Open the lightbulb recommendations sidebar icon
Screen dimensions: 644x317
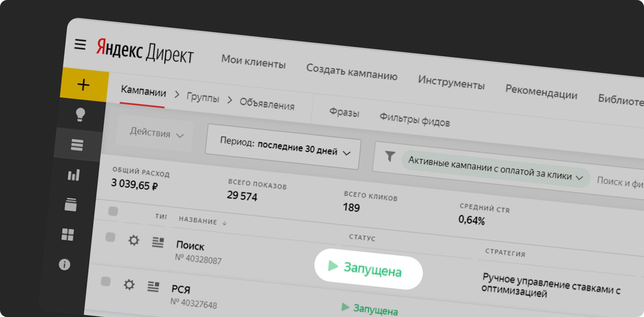[80, 114]
